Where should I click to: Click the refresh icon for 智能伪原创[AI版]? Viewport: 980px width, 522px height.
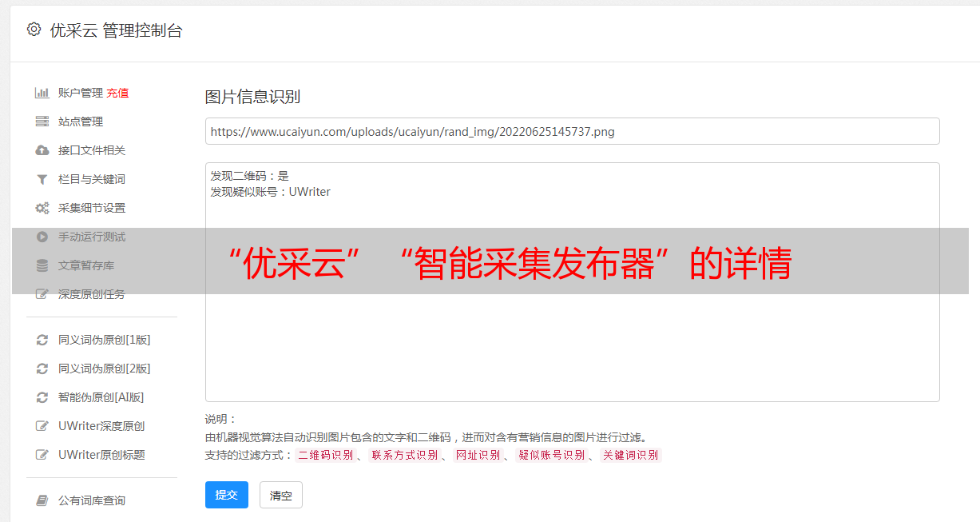pyautogui.click(x=42, y=397)
